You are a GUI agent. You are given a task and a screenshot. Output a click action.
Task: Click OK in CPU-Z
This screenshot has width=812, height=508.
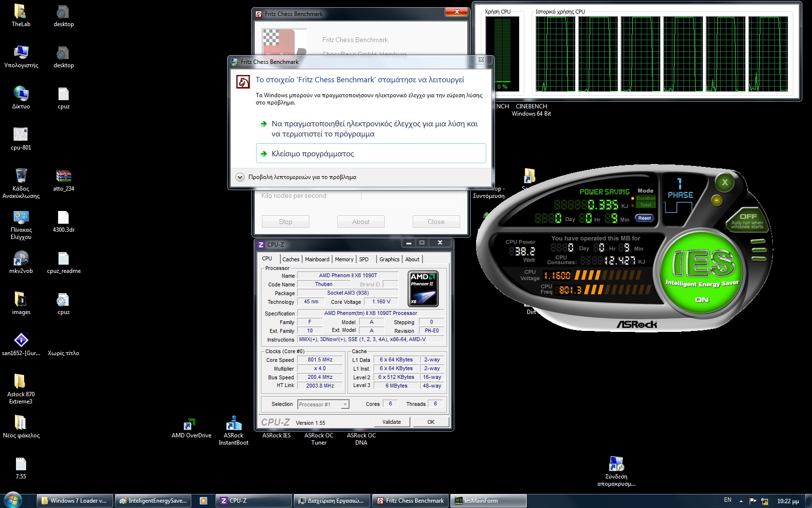click(x=431, y=422)
